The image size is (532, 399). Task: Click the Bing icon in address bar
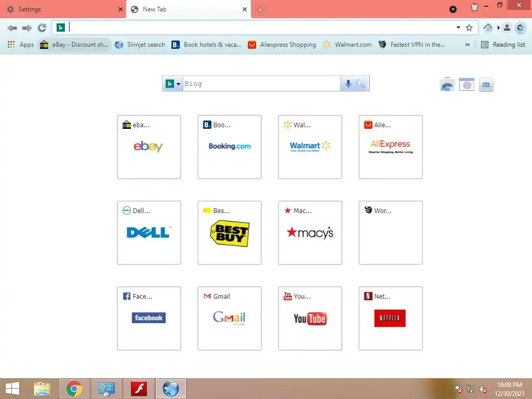coord(61,28)
